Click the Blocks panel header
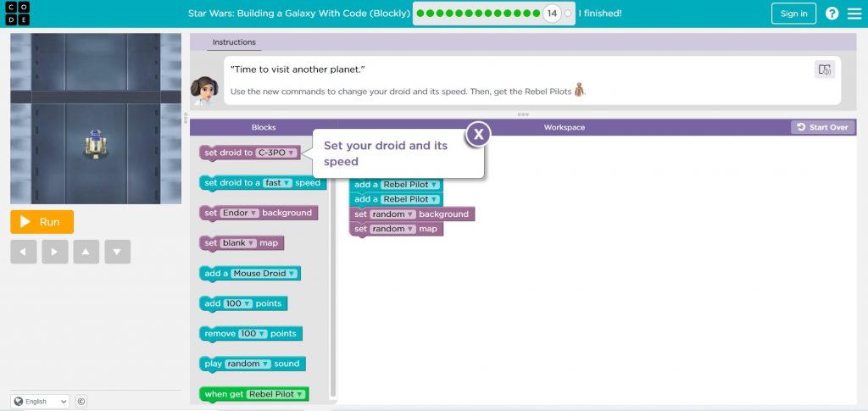This screenshot has width=868, height=411. click(264, 127)
